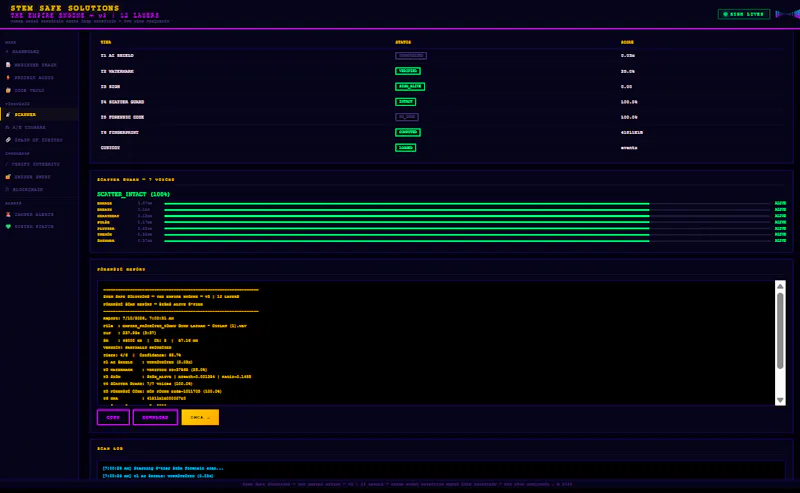
Task: Click the Verified badge in Watermark row
Action: pos(408,71)
